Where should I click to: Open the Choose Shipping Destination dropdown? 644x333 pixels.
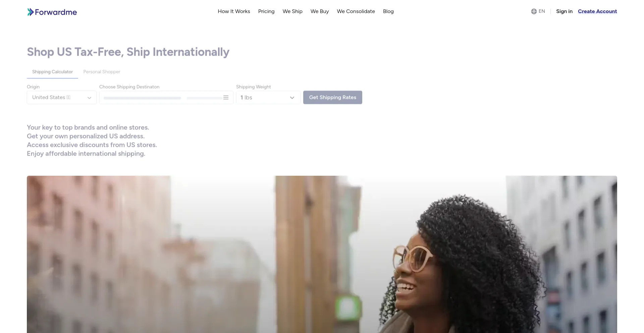coord(166,98)
